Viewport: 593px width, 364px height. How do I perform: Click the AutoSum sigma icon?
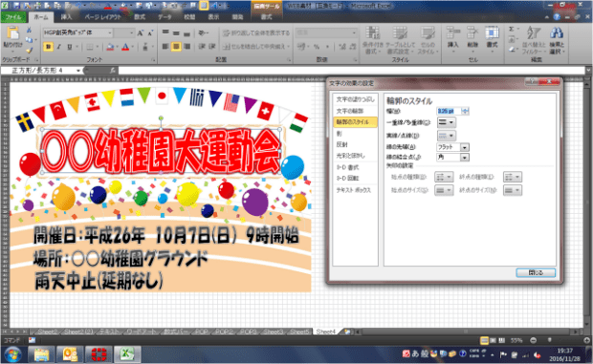(x=512, y=30)
